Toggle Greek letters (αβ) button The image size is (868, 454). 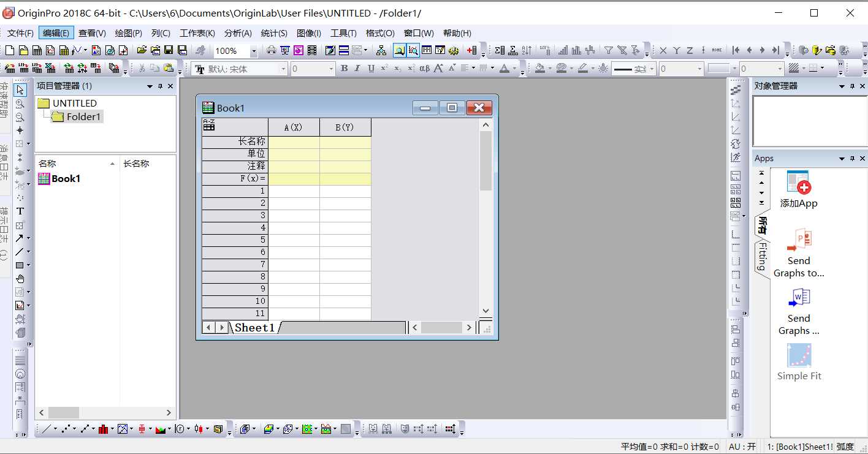point(424,68)
